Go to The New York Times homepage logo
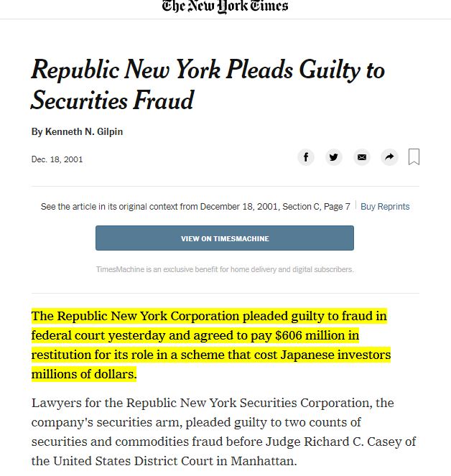 (x=225, y=6)
